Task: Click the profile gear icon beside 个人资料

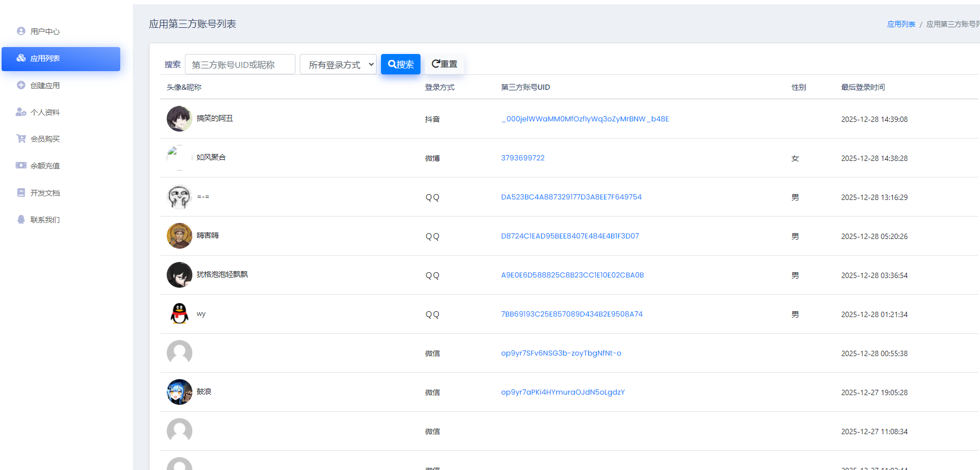Action: pos(21,112)
